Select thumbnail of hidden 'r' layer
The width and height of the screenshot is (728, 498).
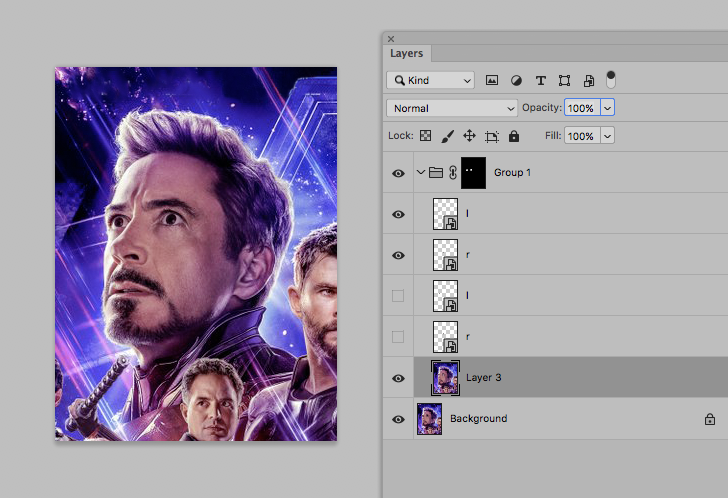(x=445, y=336)
